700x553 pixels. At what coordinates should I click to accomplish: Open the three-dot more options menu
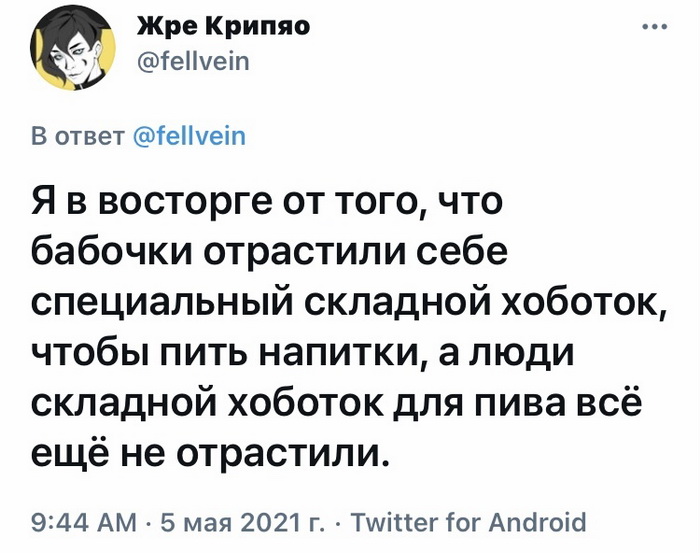point(653,27)
